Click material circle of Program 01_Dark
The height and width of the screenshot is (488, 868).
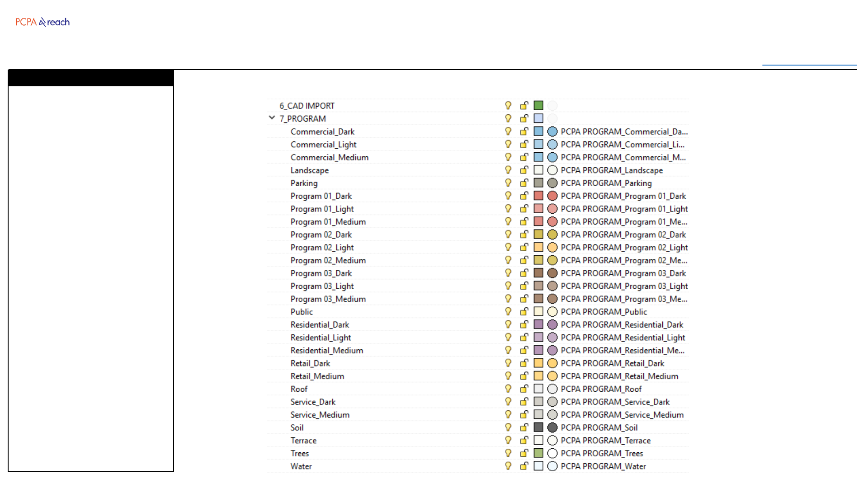coord(552,196)
